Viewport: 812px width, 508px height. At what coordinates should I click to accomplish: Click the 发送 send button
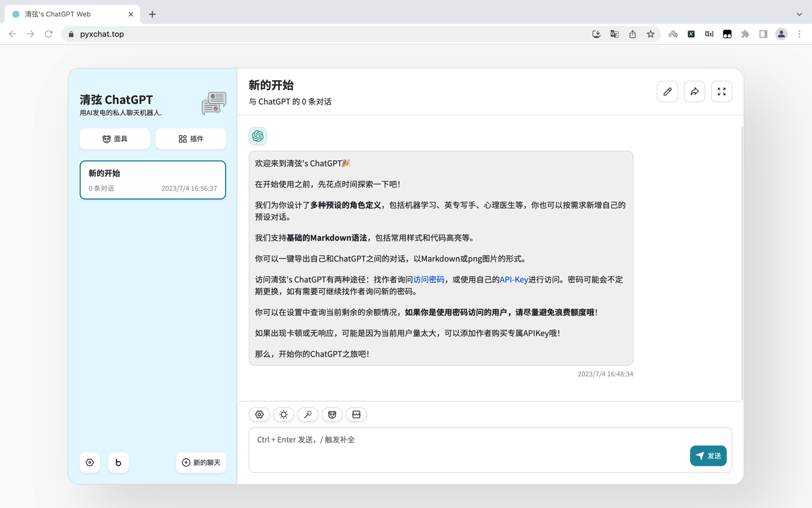pyautogui.click(x=708, y=456)
